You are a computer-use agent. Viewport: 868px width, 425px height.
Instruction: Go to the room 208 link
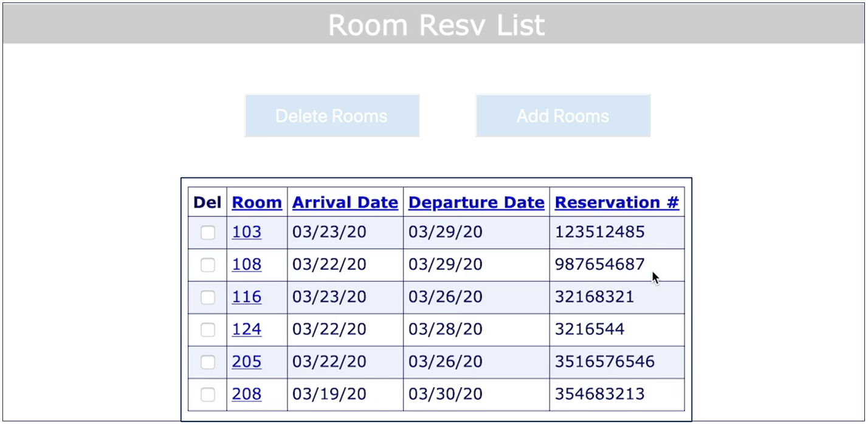[247, 394]
